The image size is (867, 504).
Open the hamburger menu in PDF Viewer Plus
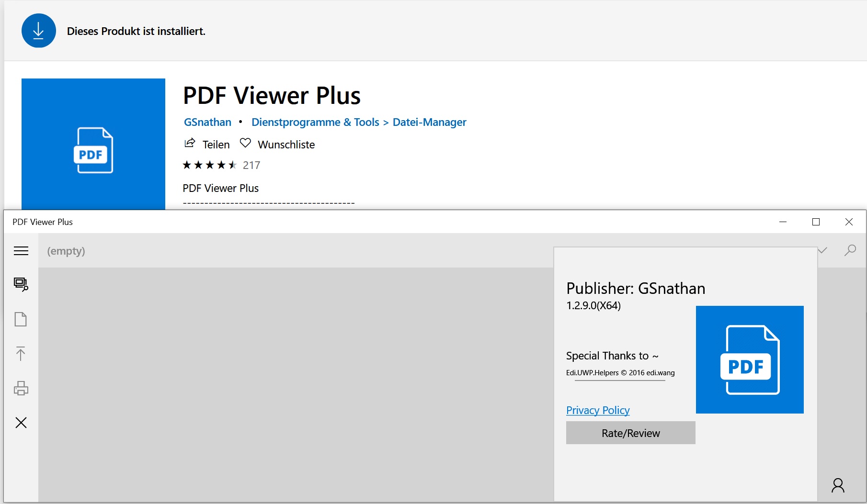coord(21,251)
